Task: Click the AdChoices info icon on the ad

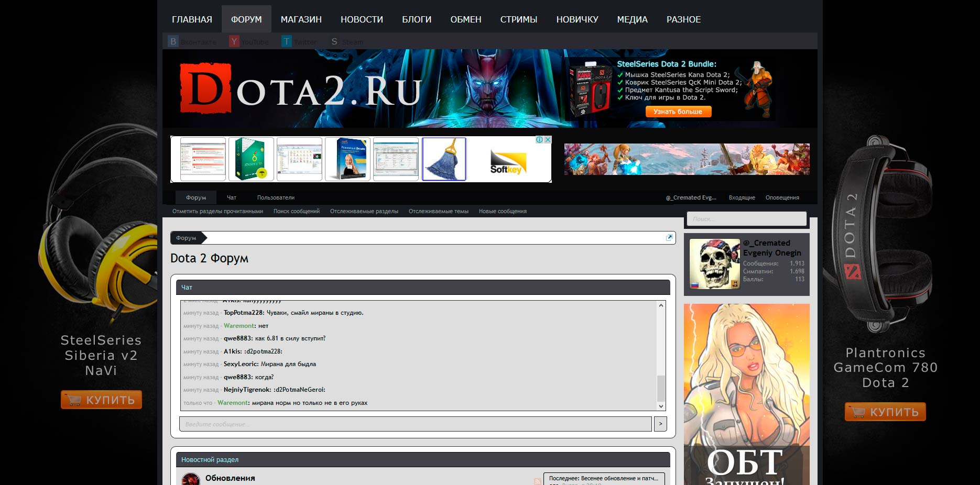Action: (539, 140)
